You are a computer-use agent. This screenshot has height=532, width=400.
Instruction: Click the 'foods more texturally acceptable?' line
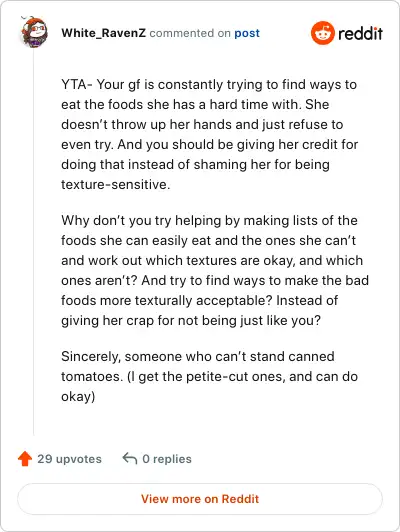[x=199, y=301]
